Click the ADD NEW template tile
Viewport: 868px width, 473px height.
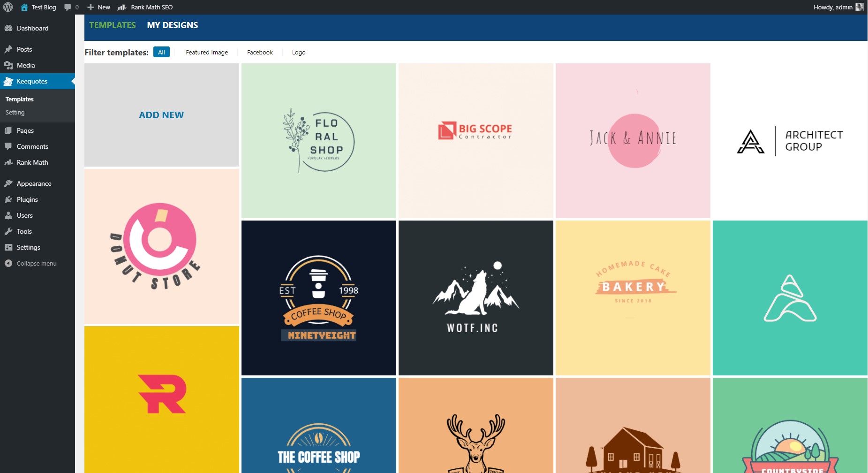click(x=162, y=115)
